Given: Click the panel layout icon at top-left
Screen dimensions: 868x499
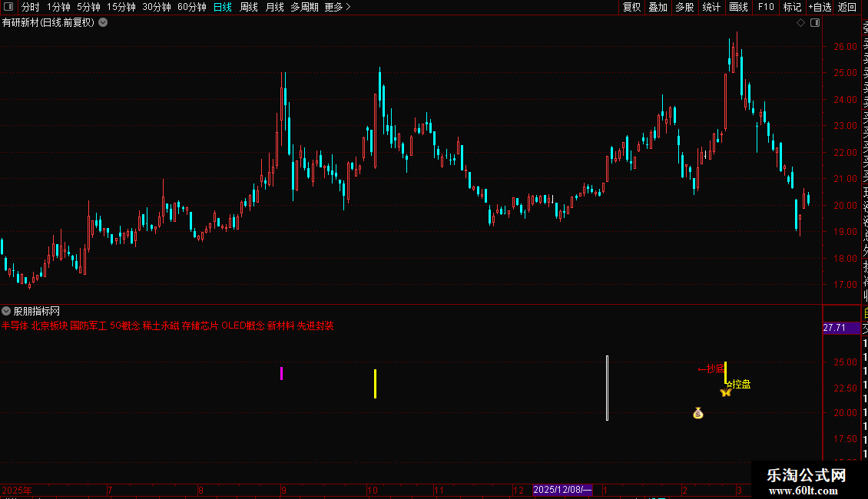Looking at the screenshot, I should 8,7.
